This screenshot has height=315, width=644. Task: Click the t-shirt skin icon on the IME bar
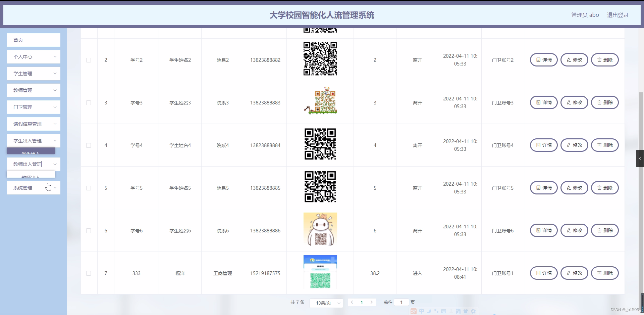click(466, 311)
